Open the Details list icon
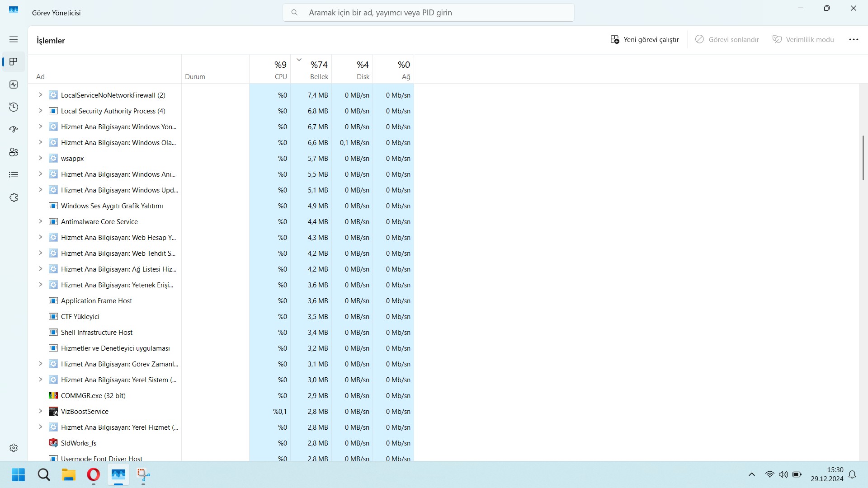The width and height of the screenshot is (868, 488). [14, 175]
